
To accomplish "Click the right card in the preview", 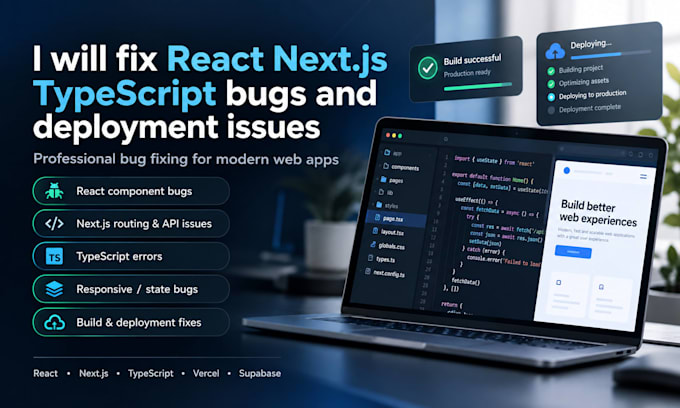I will [611, 299].
